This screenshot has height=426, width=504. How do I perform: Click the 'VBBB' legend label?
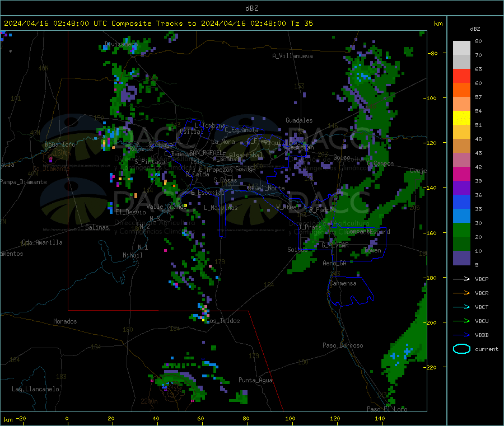[482, 335]
